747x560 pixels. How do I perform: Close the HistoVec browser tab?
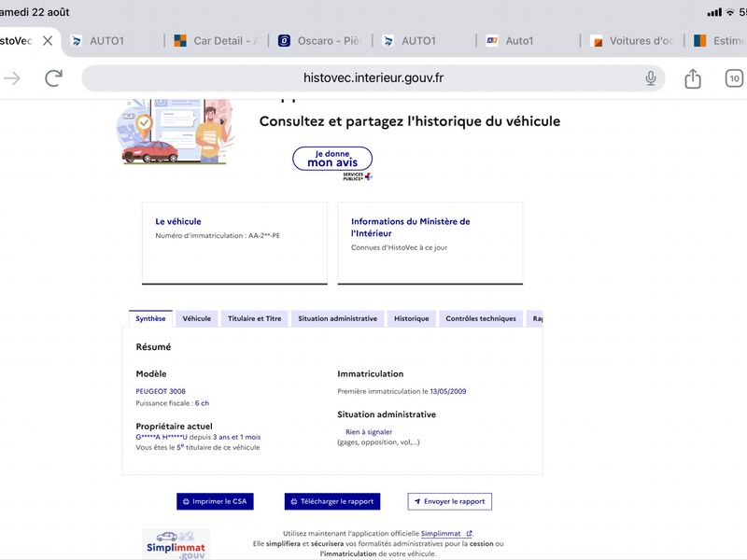click(x=48, y=41)
